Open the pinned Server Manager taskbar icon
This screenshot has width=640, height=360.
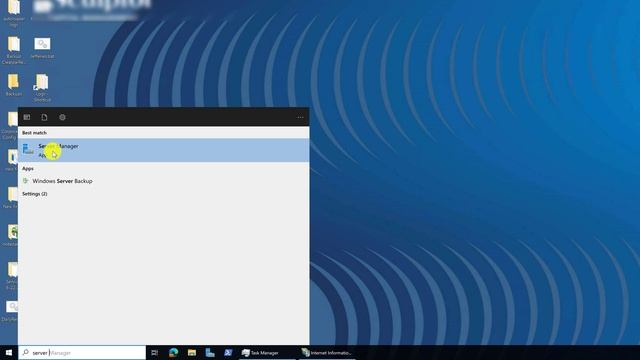coord(210,353)
